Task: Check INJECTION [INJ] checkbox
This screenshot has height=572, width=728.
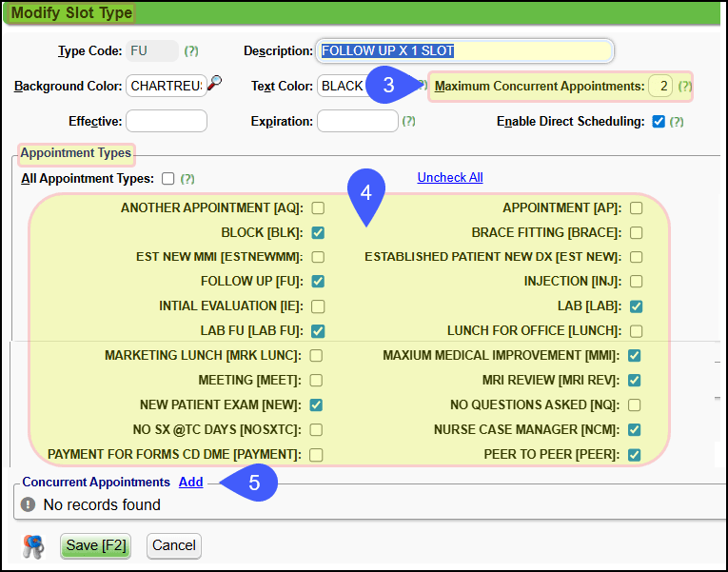Action: [636, 282]
